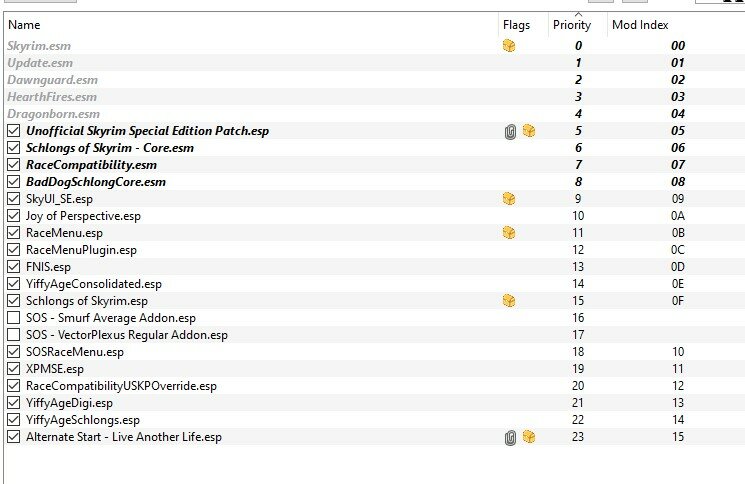Screen dimensions: 745x484
Task: Click mod index 15 in Alternate Start row
Action: (678, 437)
